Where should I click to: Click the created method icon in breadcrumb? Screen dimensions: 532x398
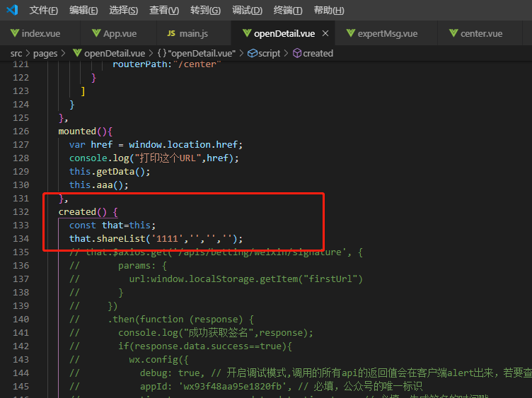297,53
